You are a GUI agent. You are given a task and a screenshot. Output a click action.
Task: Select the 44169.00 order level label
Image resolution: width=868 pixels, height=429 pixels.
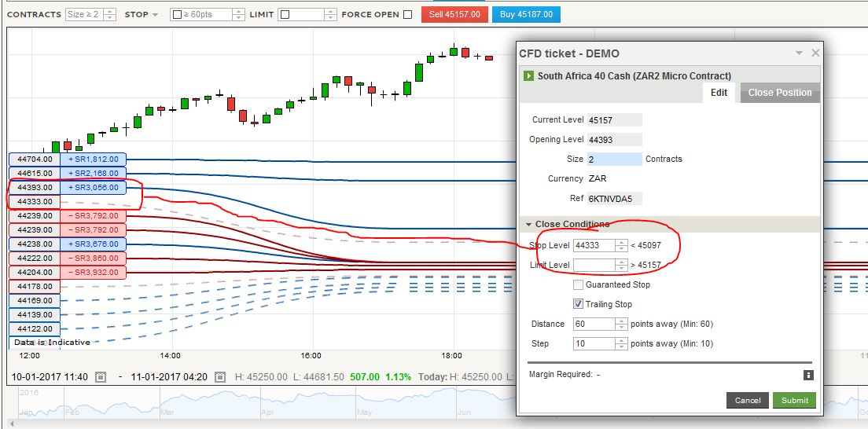[35, 301]
